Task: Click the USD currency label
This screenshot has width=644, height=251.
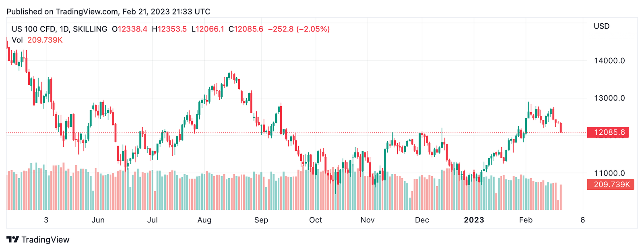Action: 601,26
